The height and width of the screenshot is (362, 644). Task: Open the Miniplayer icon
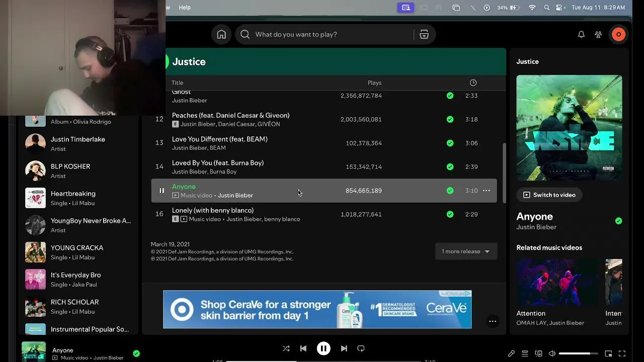coord(608,353)
